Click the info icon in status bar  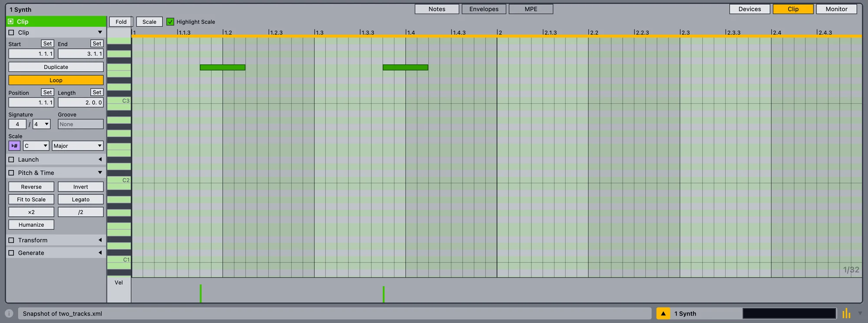[x=9, y=313]
